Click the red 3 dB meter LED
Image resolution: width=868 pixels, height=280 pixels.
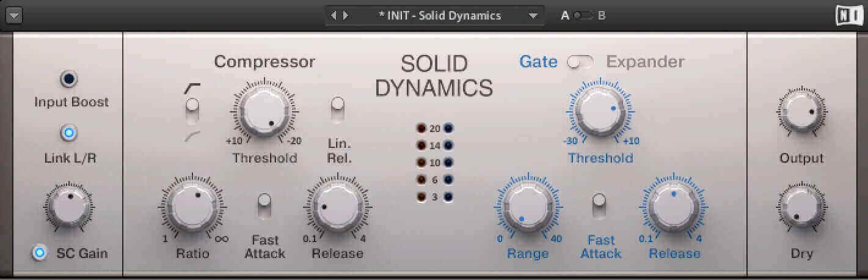coord(421,197)
